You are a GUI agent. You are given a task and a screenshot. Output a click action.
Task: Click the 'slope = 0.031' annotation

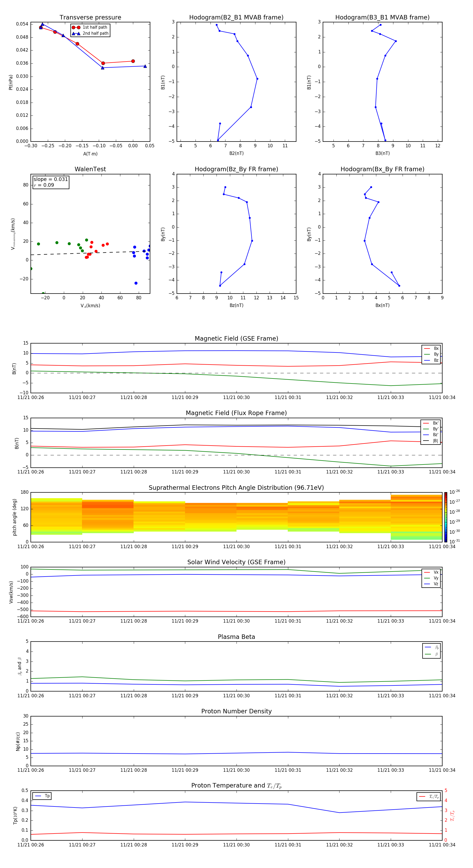point(51,179)
